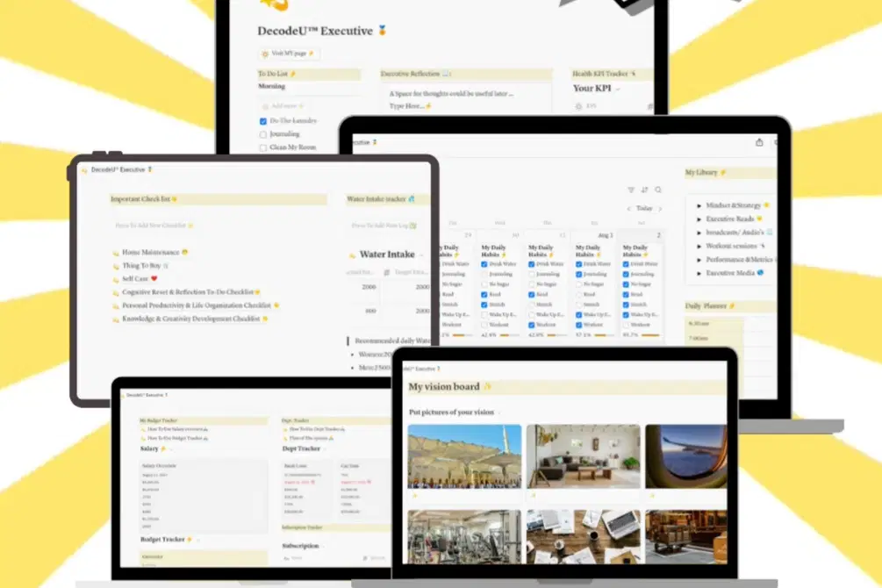Open the Thing To Buy checklist

(140, 266)
